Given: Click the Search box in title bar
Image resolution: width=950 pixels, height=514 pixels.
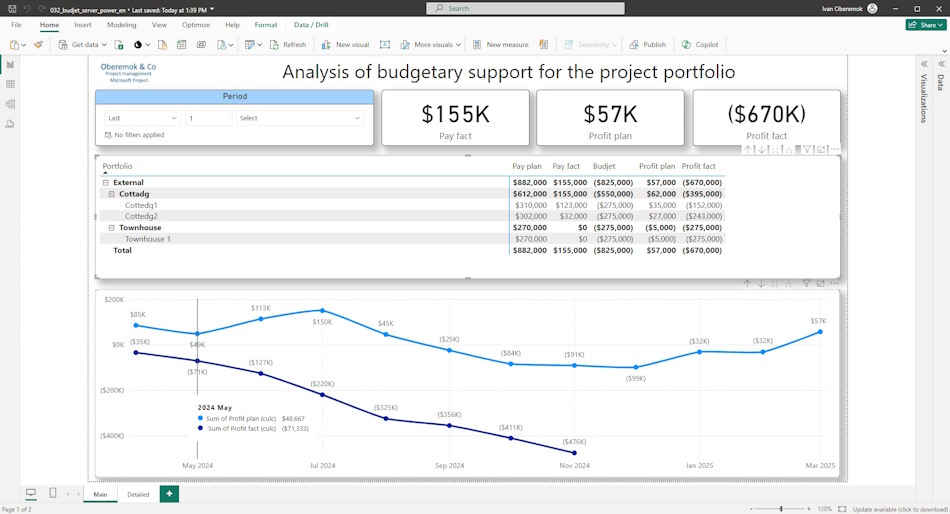Looking at the screenshot, I should coord(525,8).
